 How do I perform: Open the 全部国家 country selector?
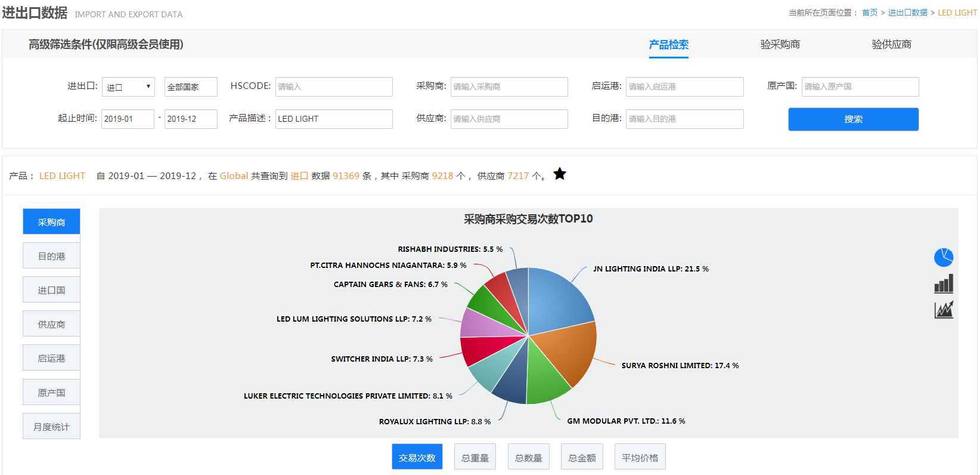pos(191,87)
